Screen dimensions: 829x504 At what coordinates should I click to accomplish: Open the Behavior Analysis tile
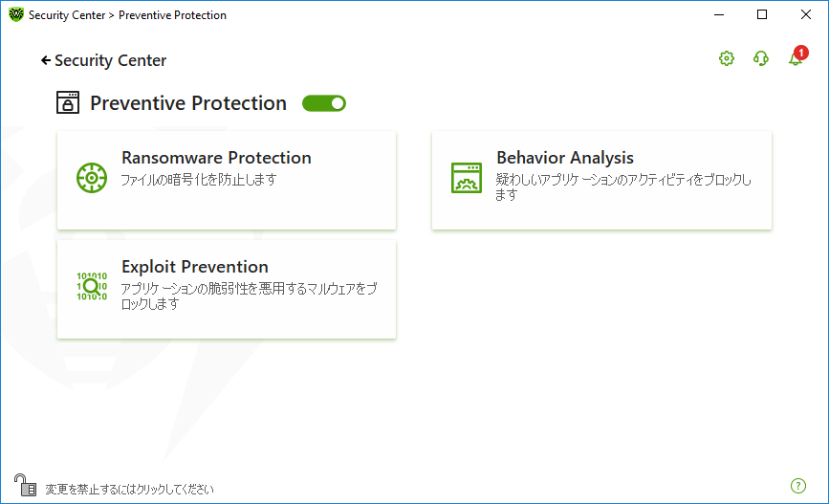(601, 181)
